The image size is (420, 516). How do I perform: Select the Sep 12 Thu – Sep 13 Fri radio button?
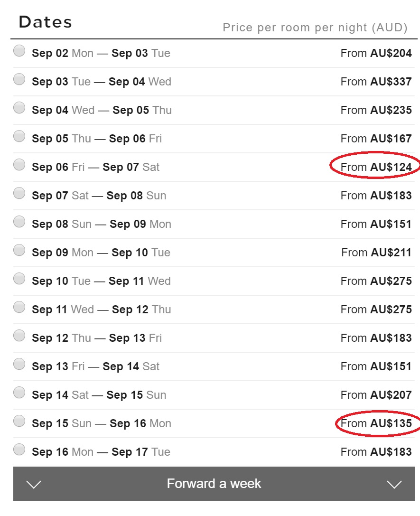point(19,336)
